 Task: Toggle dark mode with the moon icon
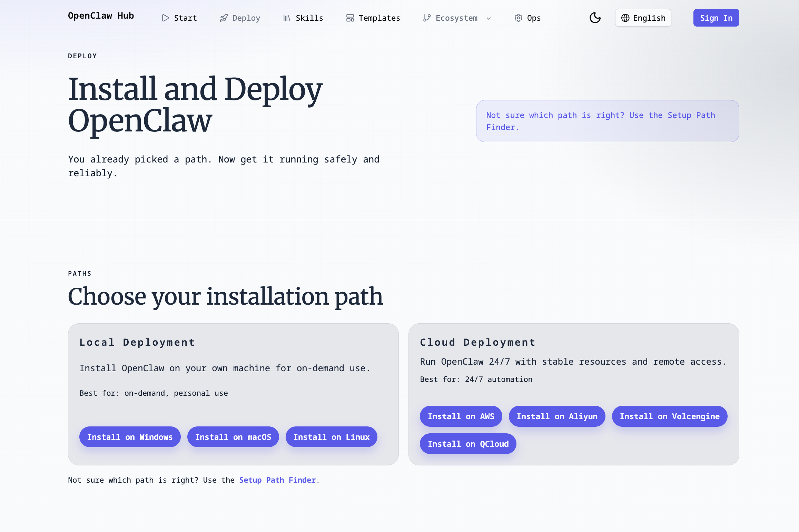(x=595, y=18)
